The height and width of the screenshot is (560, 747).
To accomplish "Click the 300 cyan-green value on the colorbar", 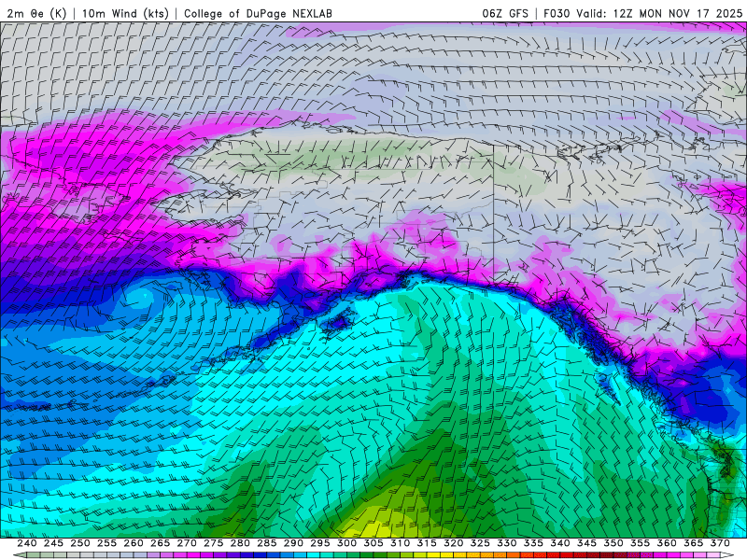I will [x=346, y=543].
